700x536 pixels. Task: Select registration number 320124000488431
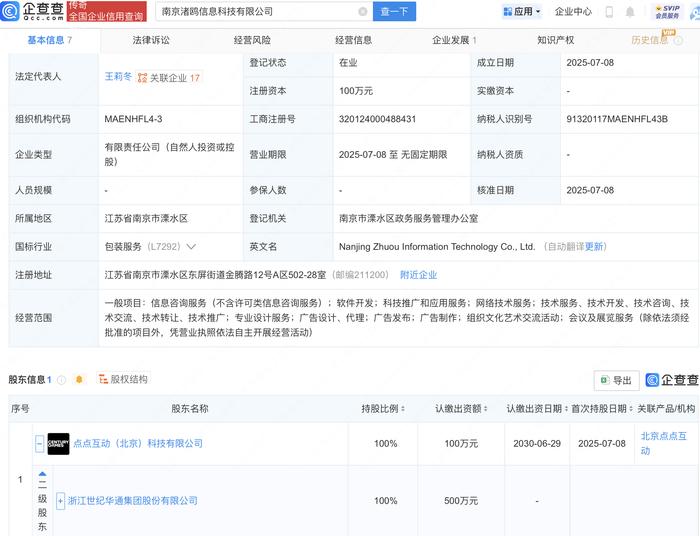click(377, 119)
